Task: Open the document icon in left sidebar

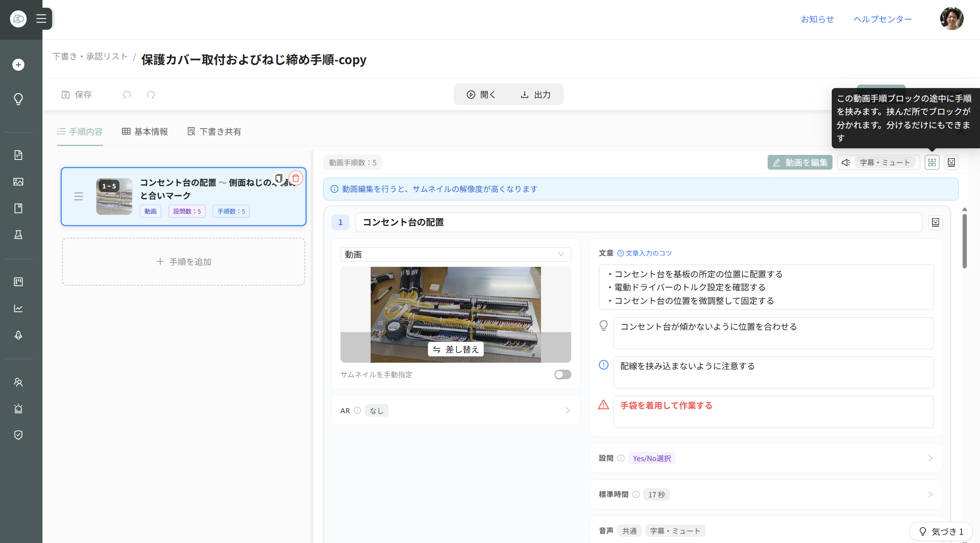Action: click(x=18, y=155)
